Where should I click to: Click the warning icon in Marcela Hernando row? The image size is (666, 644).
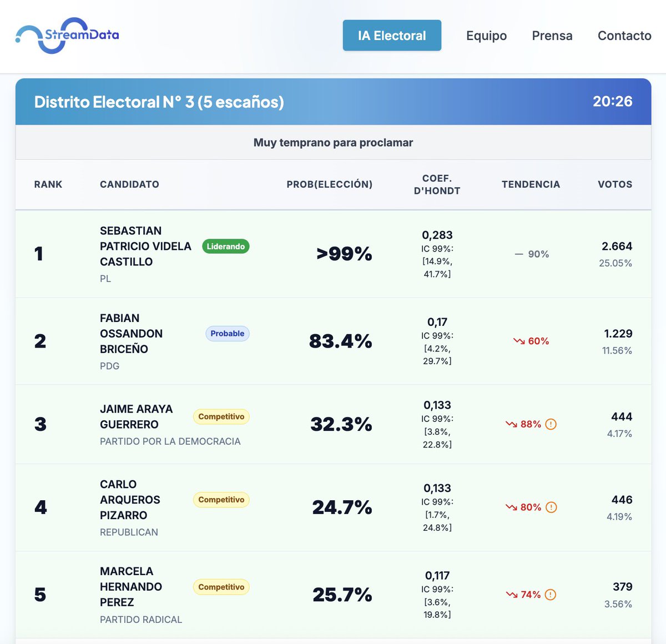pyautogui.click(x=551, y=595)
